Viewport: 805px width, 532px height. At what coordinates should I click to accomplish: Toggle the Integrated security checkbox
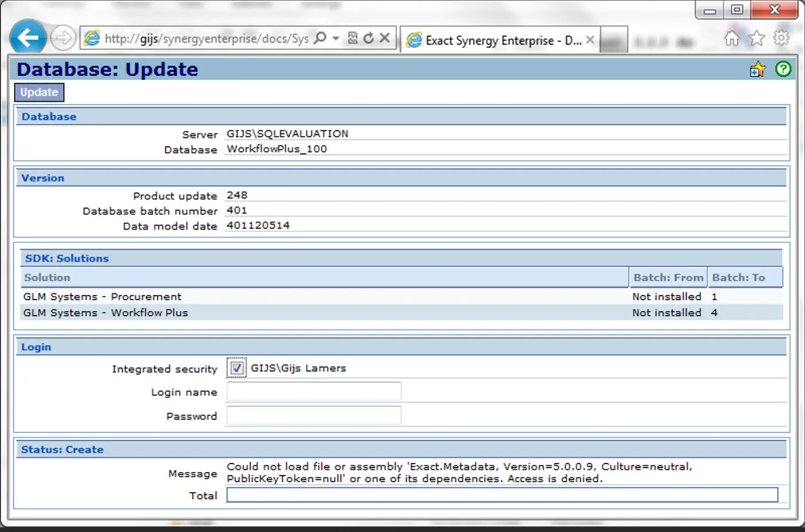tap(236, 368)
